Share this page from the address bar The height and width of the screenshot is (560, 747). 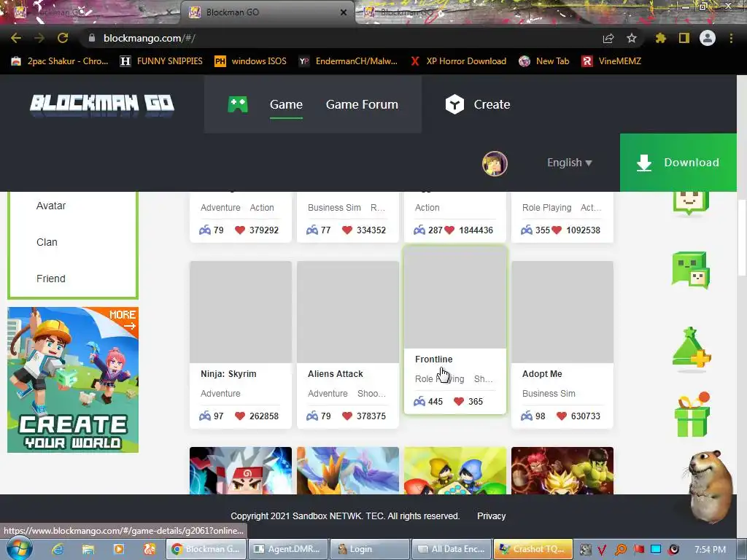(608, 39)
